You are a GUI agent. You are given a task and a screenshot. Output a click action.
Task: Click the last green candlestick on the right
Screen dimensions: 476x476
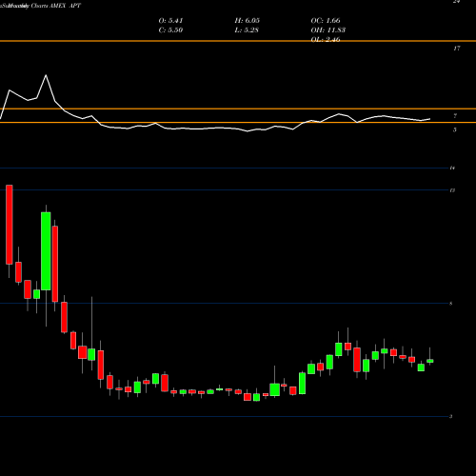point(430,361)
